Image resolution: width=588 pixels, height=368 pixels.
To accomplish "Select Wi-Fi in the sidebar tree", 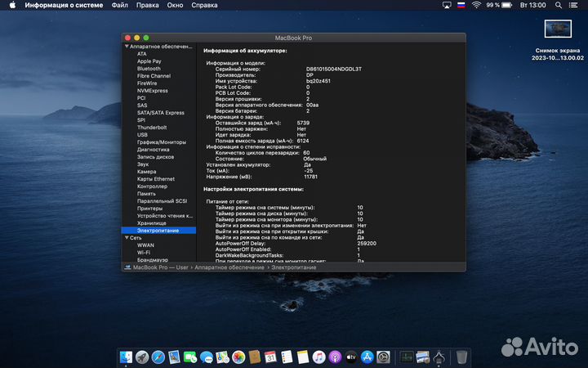I will [x=143, y=253].
